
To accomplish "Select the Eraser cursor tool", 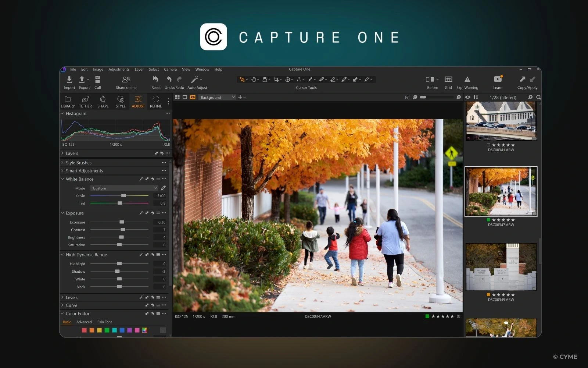I will click(x=334, y=79).
